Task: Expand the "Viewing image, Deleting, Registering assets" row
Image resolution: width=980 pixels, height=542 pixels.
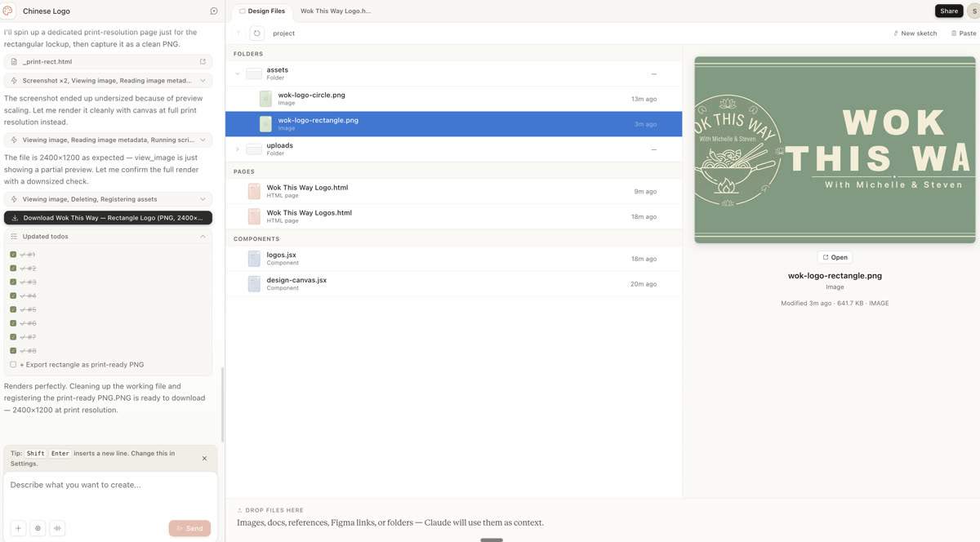Action: pos(108,199)
